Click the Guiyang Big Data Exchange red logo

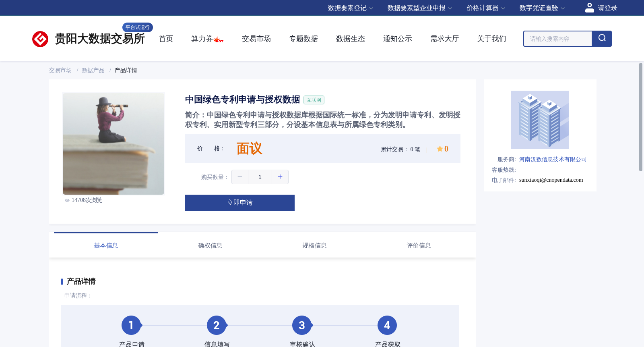click(40, 39)
